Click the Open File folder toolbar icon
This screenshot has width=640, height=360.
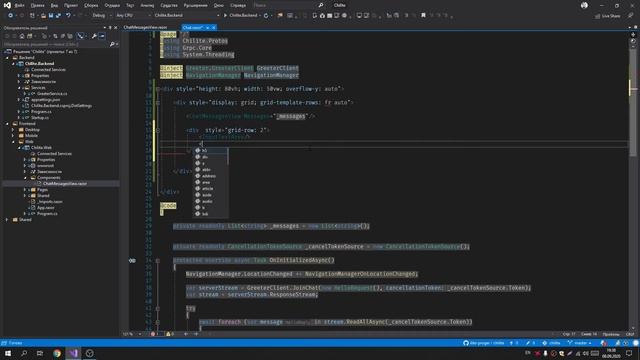(x=43, y=16)
